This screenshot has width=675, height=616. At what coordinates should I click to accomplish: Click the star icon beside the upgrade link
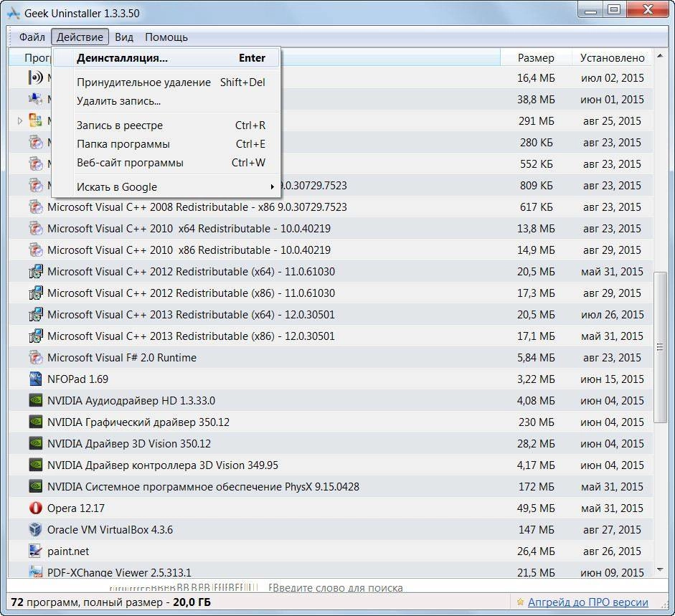[521, 602]
